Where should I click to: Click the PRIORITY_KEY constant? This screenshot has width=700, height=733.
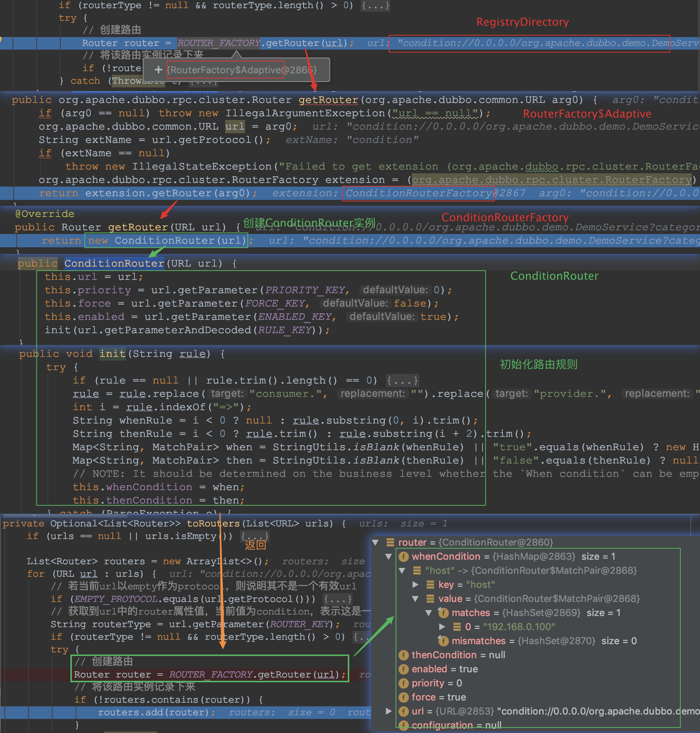tap(305, 290)
